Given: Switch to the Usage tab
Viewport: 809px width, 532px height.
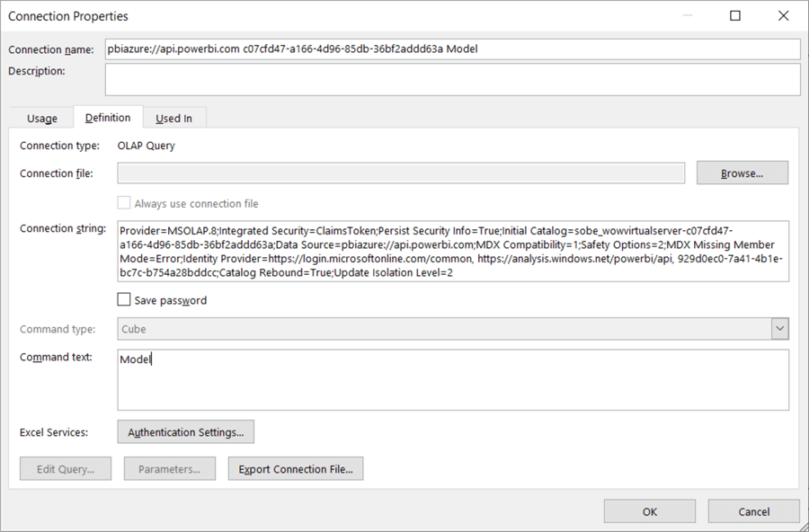Looking at the screenshot, I should pos(42,118).
